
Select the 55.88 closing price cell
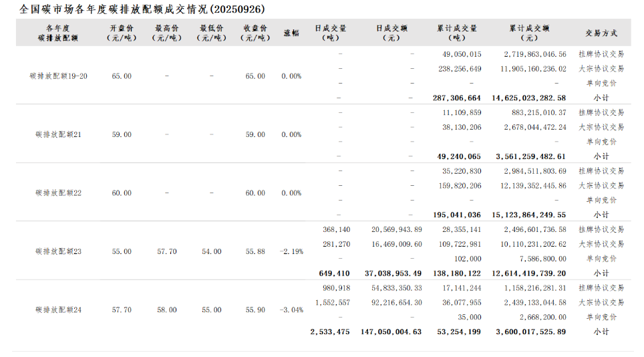255,252
